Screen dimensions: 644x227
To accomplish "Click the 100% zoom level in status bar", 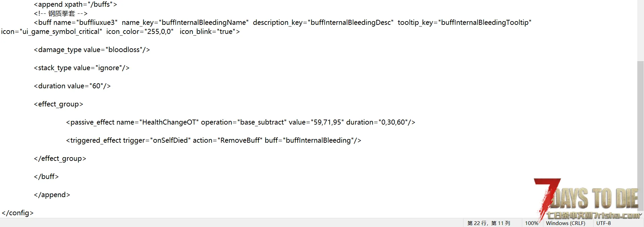I will click(x=531, y=223).
